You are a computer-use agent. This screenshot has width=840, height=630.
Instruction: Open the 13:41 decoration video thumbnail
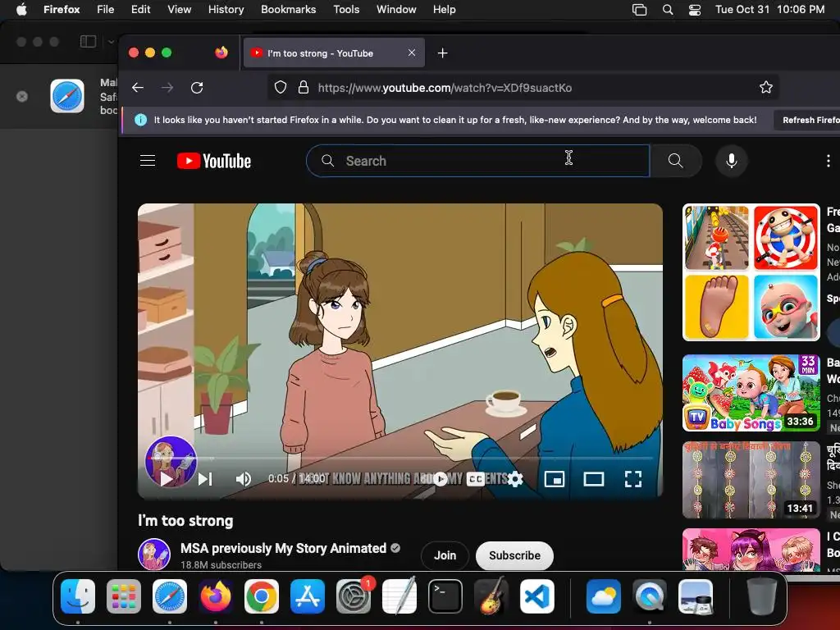751,479
